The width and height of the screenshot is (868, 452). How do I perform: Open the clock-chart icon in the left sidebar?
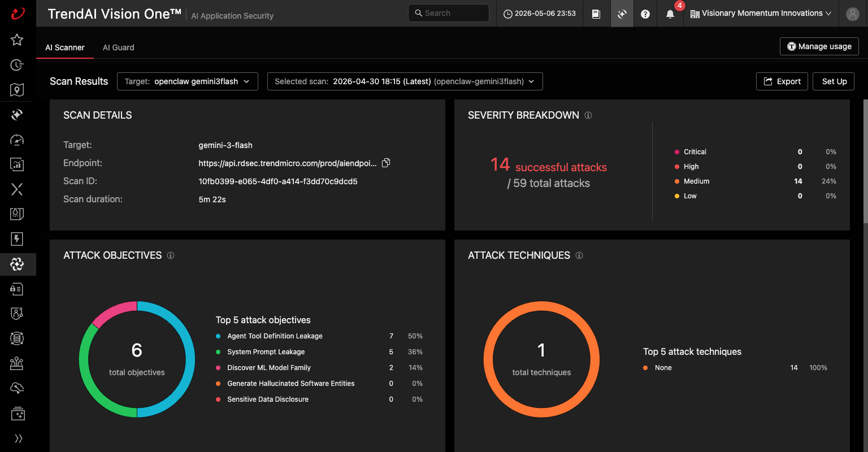click(x=17, y=65)
